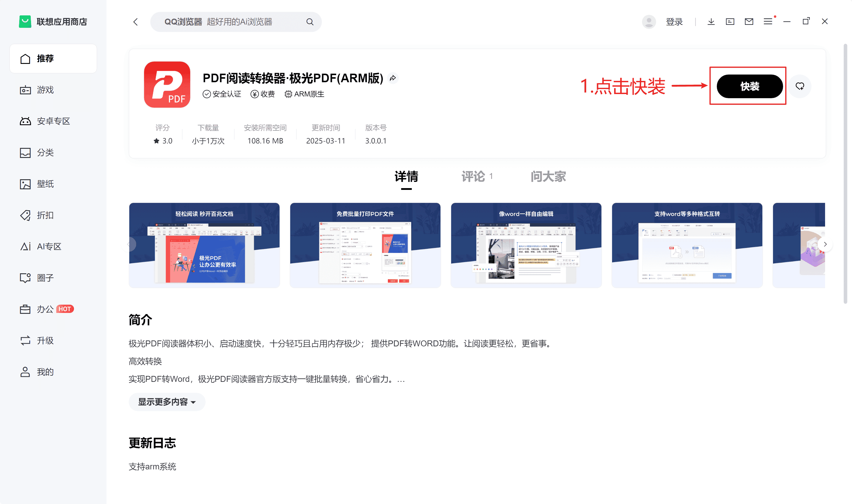Go back with the left arrow
This screenshot has width=852, height=504.
135,22
